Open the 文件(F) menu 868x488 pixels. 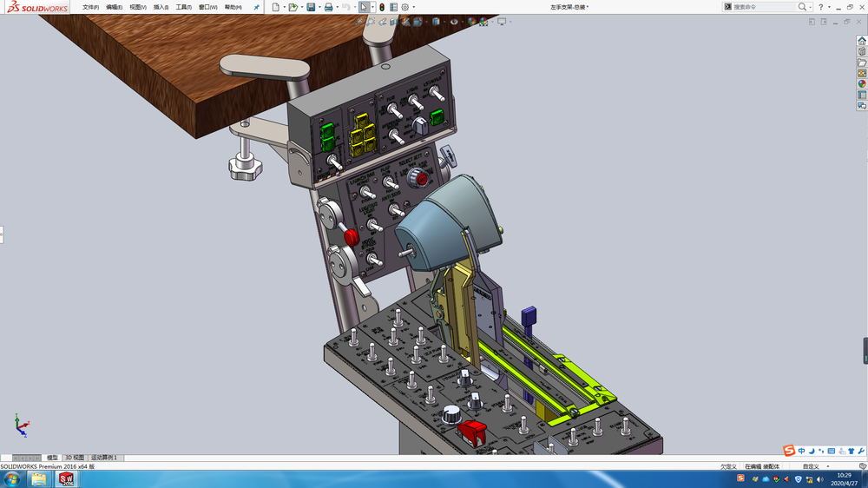(x=90, y=7)
